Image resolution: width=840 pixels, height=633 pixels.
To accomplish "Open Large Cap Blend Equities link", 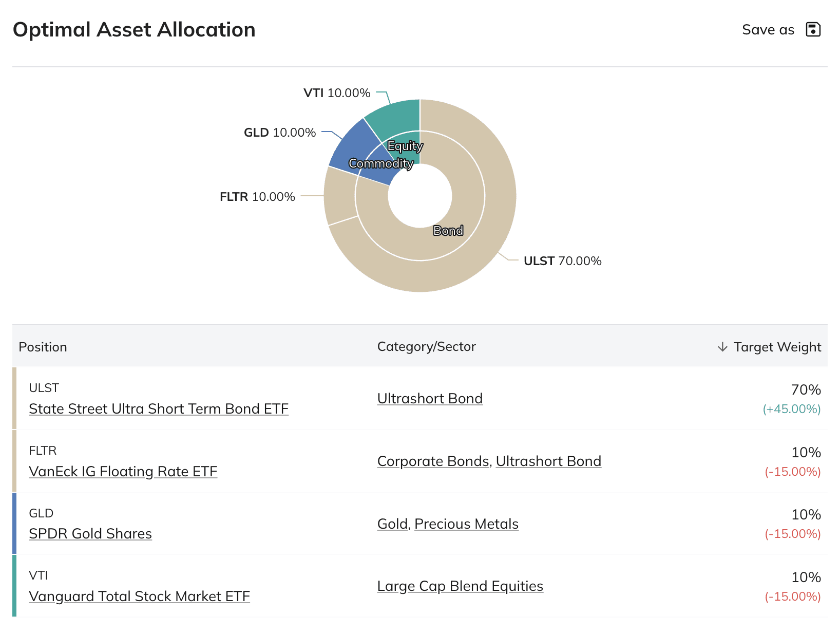I will point(460,586).
